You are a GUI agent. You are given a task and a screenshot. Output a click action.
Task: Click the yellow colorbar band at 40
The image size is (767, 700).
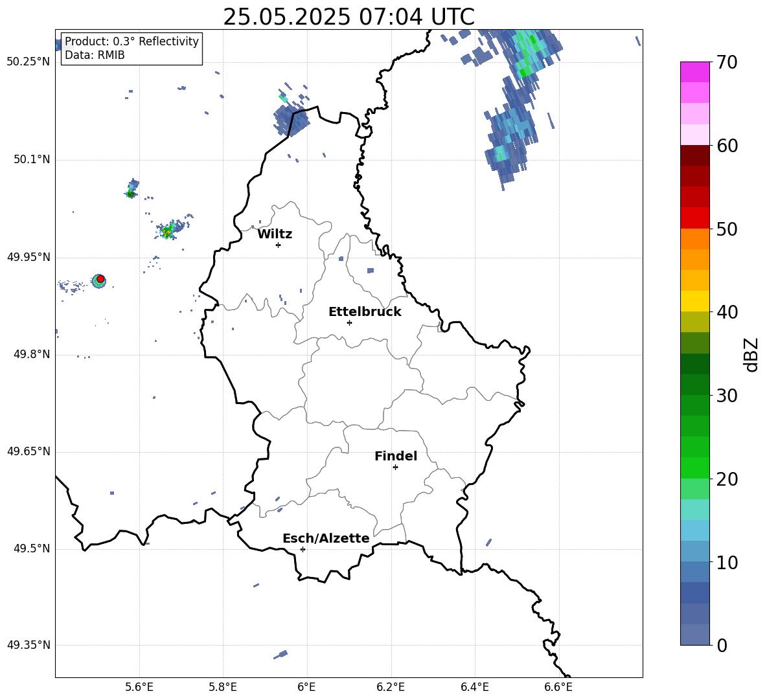tap(694, 301)
